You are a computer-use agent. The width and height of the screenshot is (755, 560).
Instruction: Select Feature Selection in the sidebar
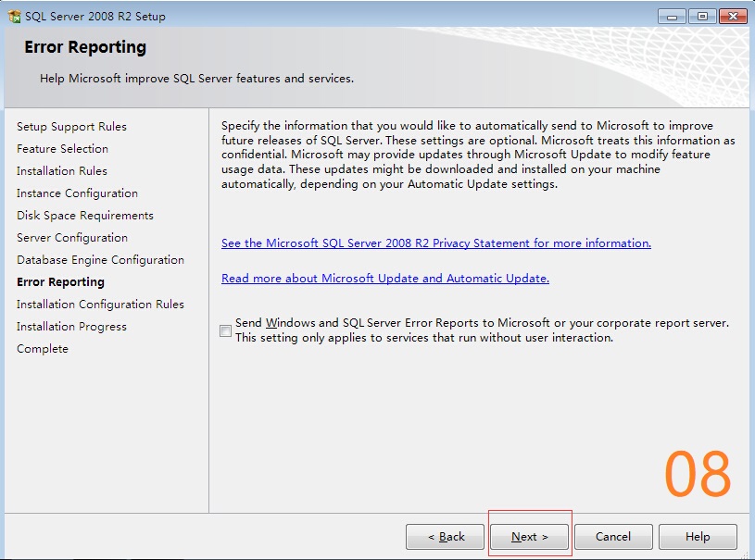tap(62, 149)
